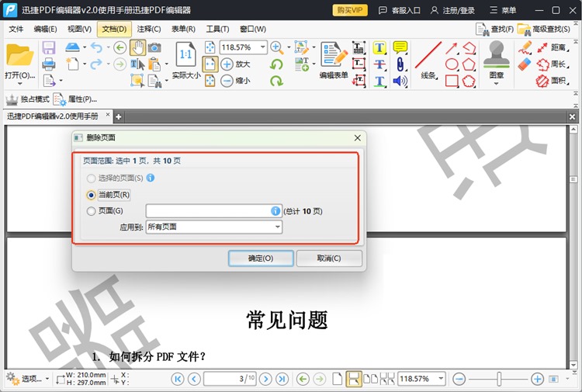582x392 pixels.
Task: Select the highlight text T tool
Action: coord(379,47)
